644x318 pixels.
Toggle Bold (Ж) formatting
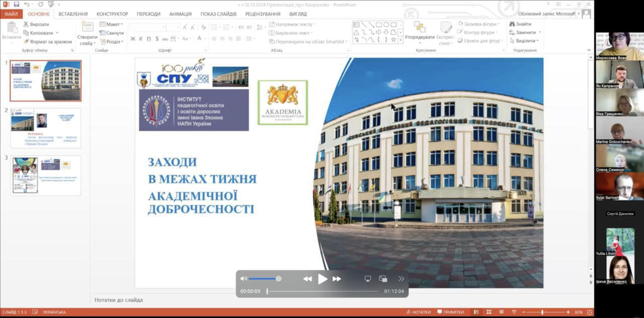point(133,39)
